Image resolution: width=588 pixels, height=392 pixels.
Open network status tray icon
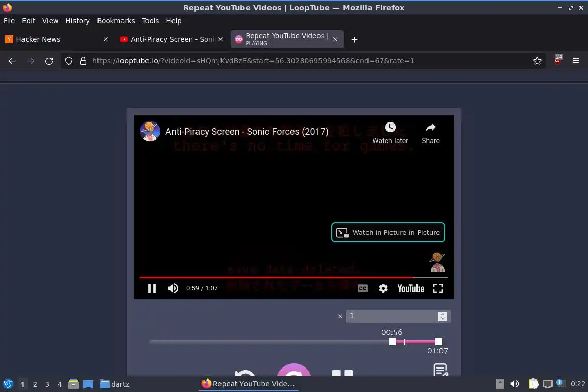tap(548, 384)
